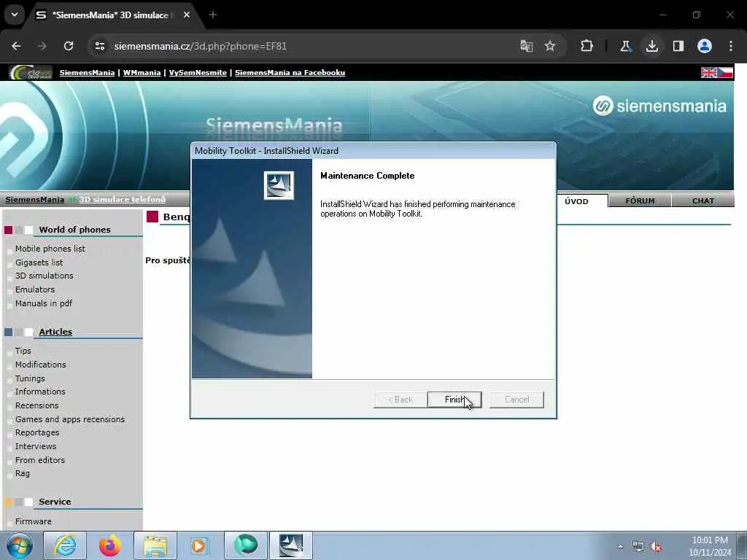Close the SiemensMania browser tab
The image size is (747, 560).
[187, 15]
